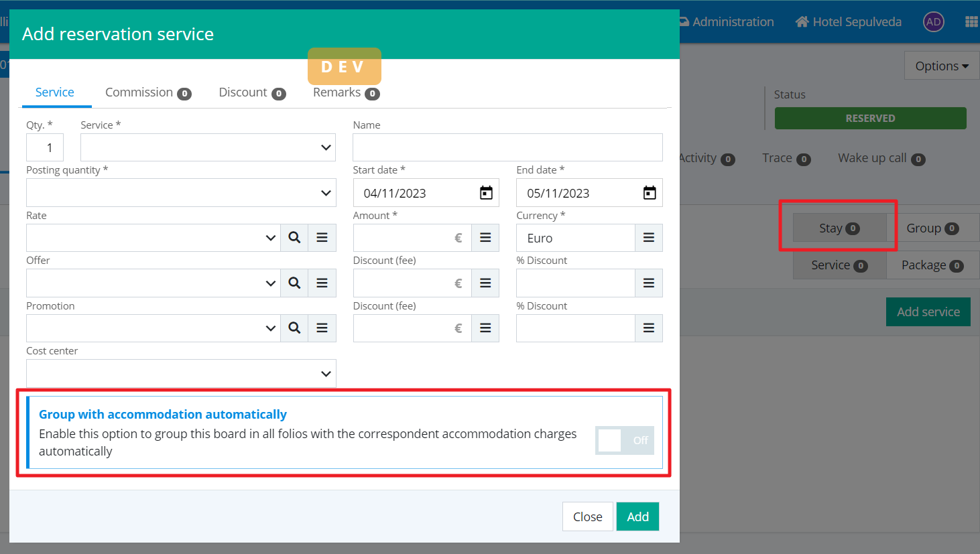This screenshot has width=980, height=554.
Task: Click the Name input field
Action: pos(507,147)
